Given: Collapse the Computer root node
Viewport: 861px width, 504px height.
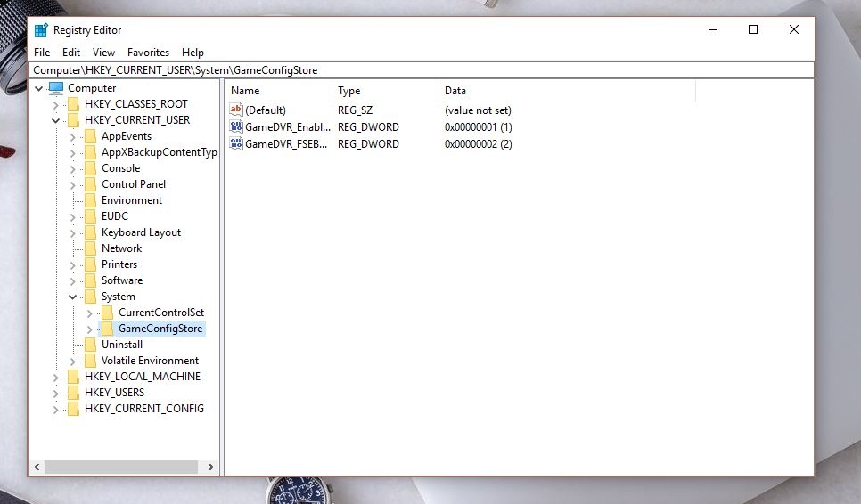Looking at the screenshot, I should [39, 88].
